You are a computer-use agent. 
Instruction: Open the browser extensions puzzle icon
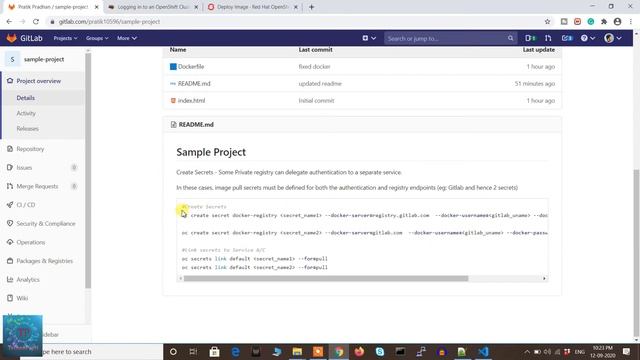[604, 22]
